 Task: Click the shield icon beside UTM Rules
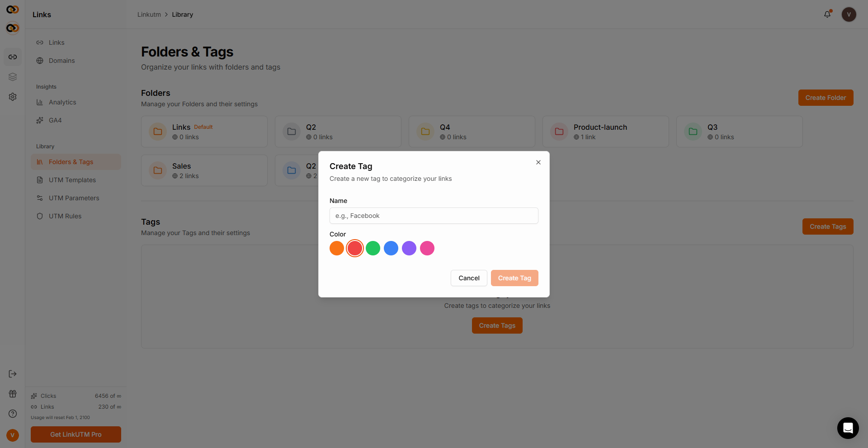(x=40, y=216)
